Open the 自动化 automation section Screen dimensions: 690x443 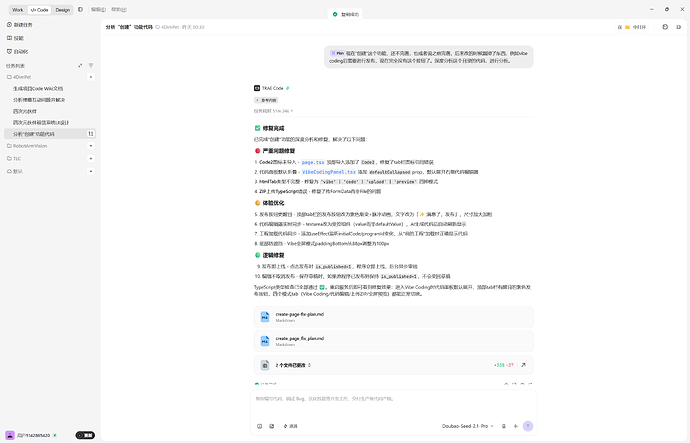coord(18,51)
